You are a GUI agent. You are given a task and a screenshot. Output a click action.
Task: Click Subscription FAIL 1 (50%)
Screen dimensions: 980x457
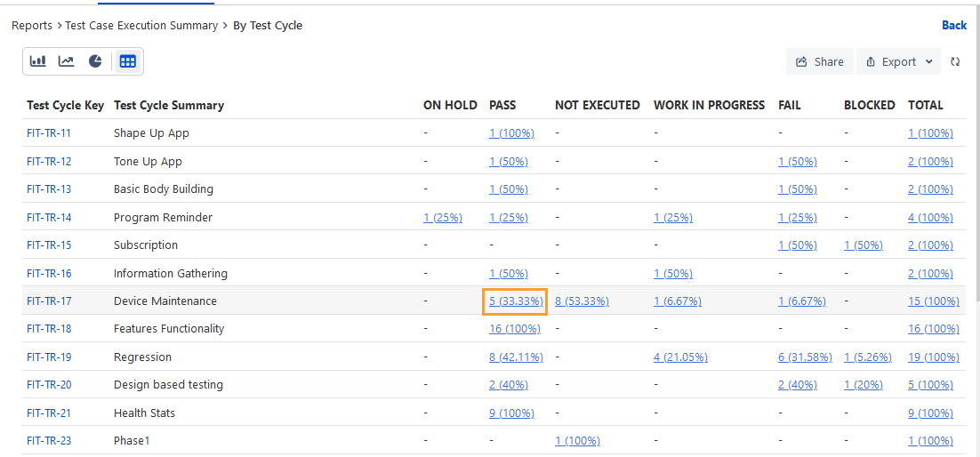(798, 245)
